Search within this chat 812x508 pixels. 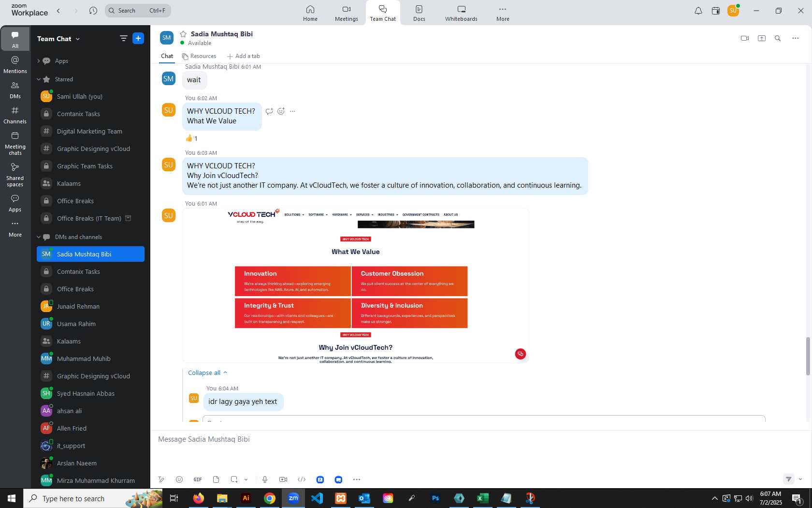click(x=778, y=38)
